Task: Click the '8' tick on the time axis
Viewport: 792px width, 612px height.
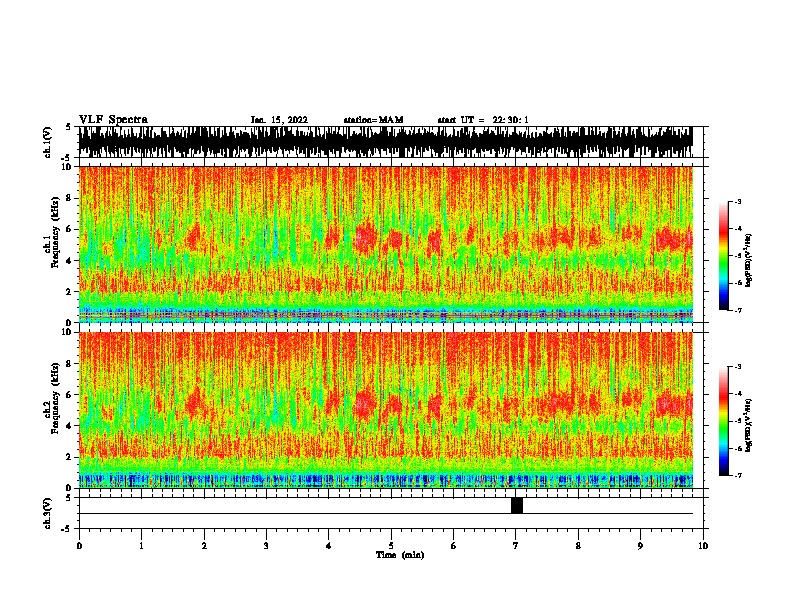Action: [578, 546]
